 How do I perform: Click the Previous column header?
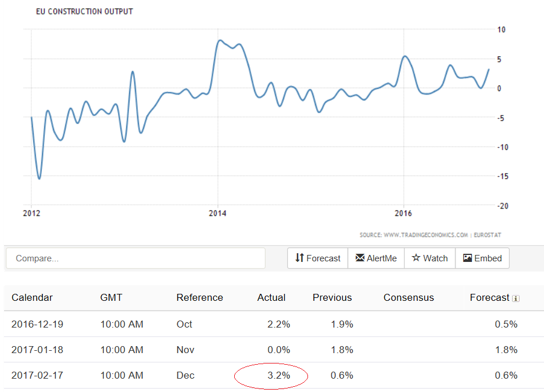coord(332,297)
